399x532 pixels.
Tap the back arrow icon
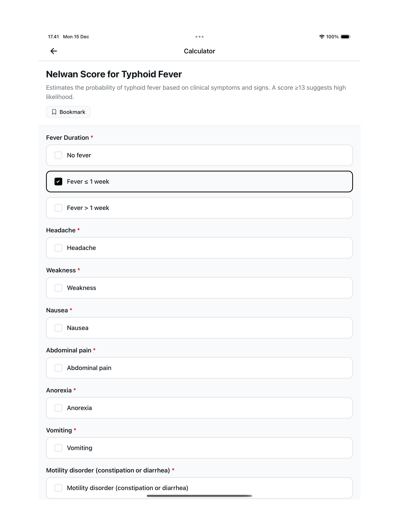tap(54, 51)
